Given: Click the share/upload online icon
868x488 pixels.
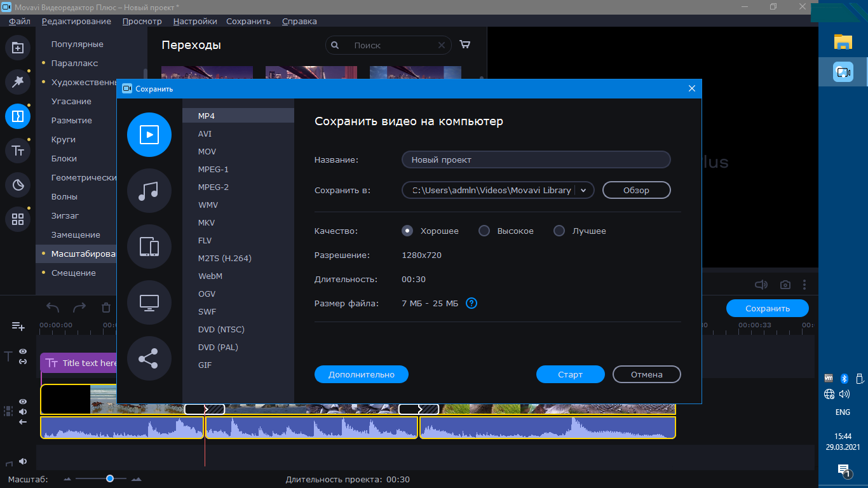Looking at the screenshot, I should (149, 358).
